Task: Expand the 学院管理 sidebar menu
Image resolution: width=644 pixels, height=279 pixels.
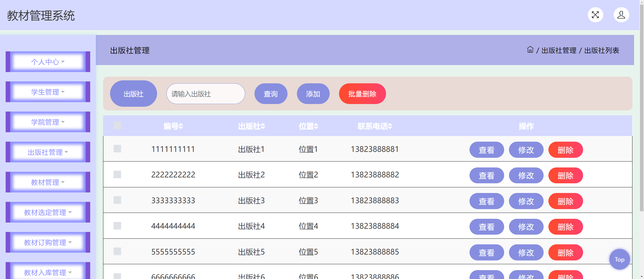Action: pos(48,122)
